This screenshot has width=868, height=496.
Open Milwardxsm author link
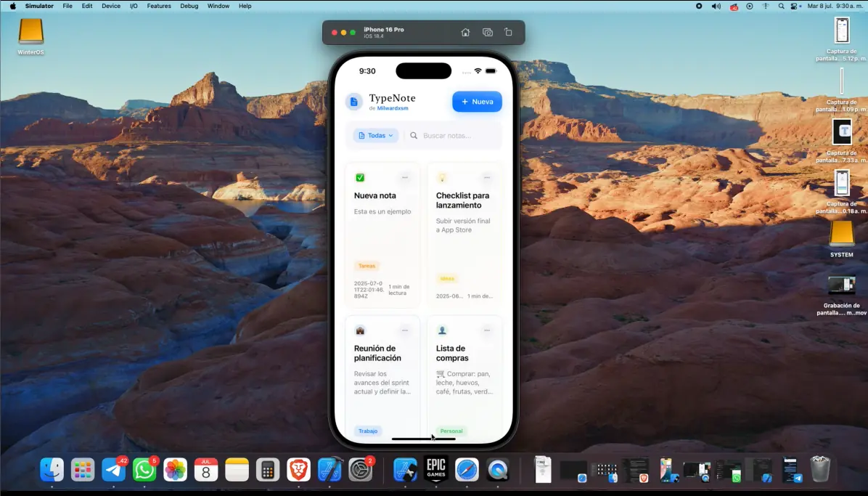pos(393,108)
